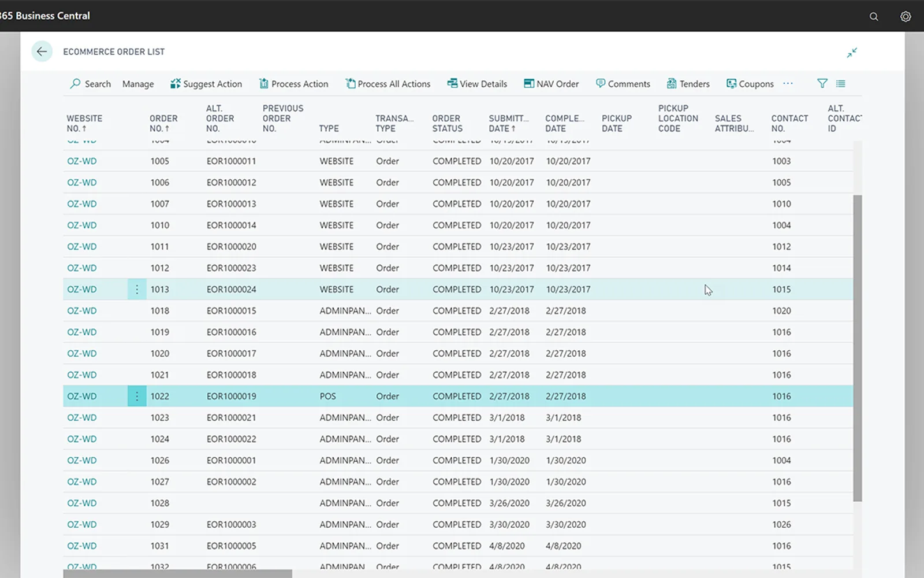Select completed date 3/26/2020 cell
Viewport: 924px width, 578px height.
click(566, 503)
